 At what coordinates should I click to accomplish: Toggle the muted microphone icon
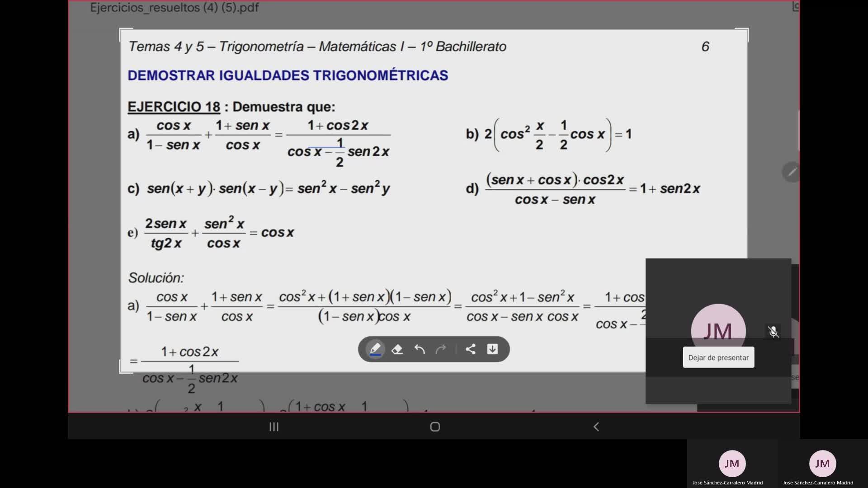(773, 332)
